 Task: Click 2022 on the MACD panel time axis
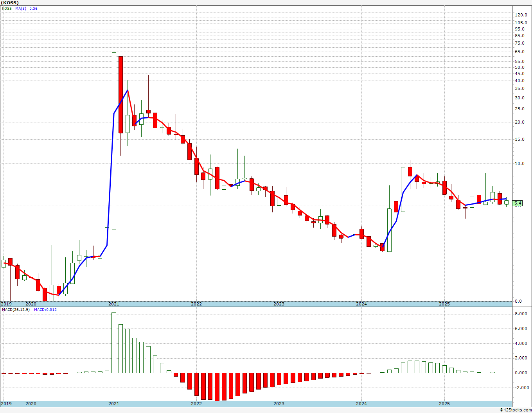pos(196,404)
